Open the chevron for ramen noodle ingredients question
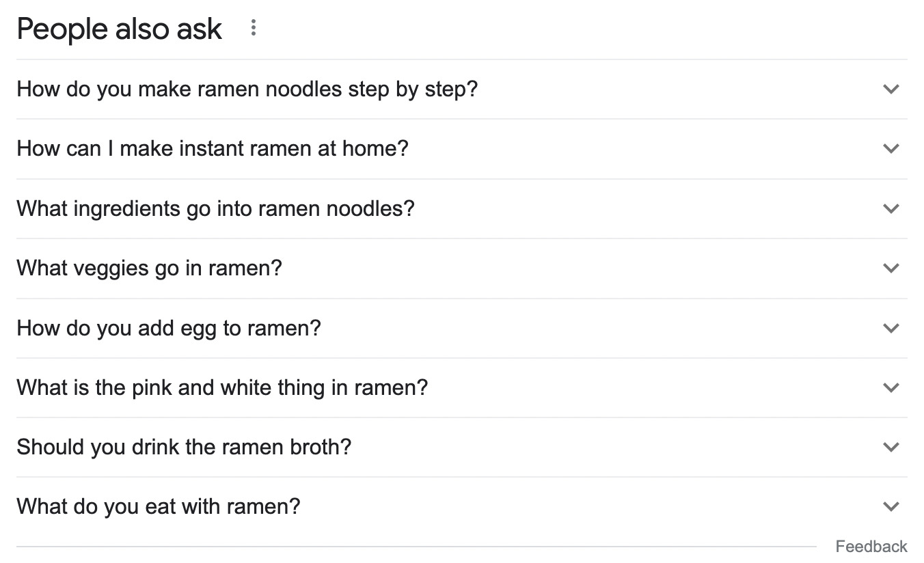924x563 pixels. point(891,208)
